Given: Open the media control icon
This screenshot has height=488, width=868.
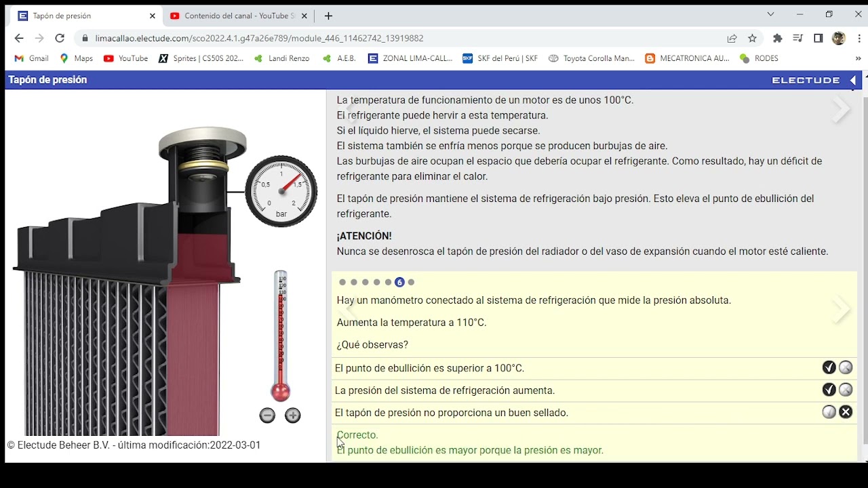Looking at the screenshot, I should click(798, 39).
